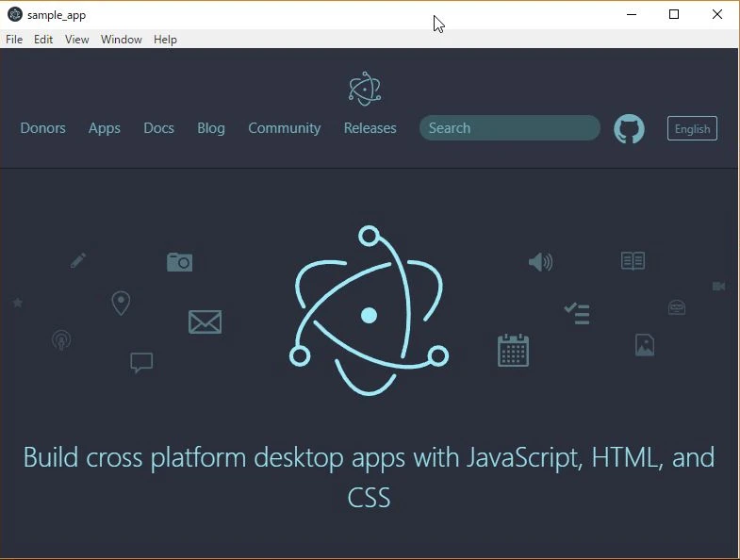Click the chat speech bubble icon

(x=141, y=363)
